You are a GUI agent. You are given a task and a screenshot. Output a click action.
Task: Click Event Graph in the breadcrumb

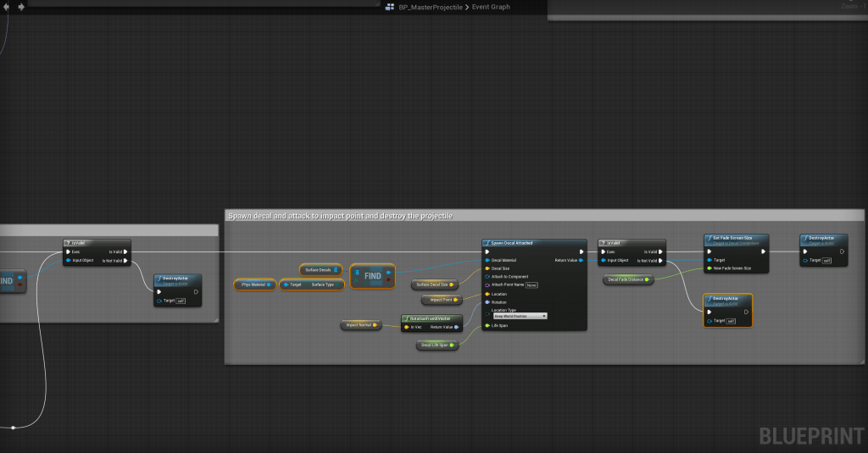[x=492, y=7]
